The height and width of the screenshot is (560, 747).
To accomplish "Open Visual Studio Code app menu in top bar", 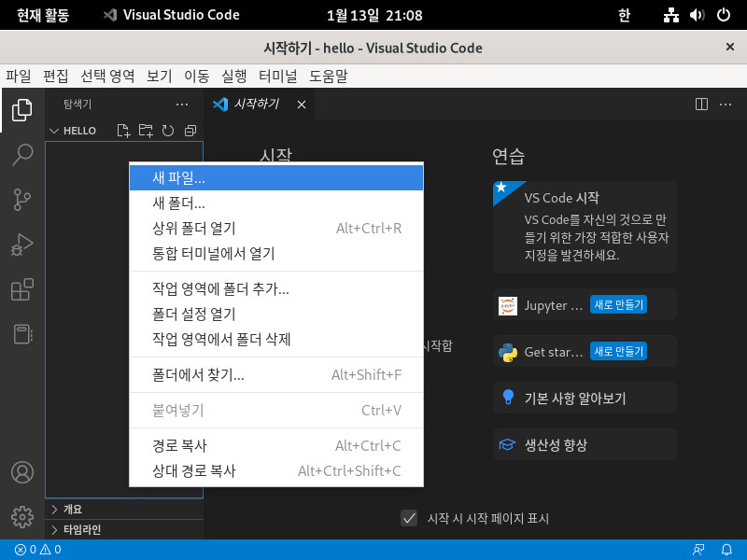I will click(x=172, y=15).
